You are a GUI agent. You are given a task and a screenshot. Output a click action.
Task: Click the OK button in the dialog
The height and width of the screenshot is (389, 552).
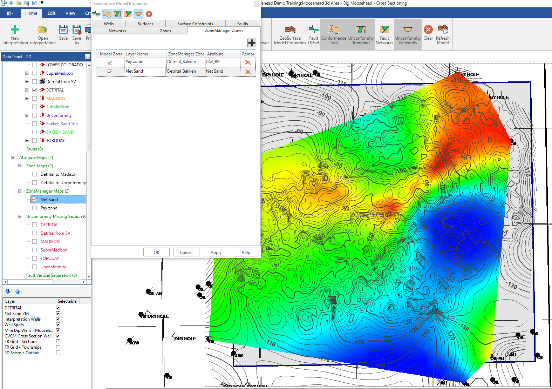tap(156, 252)
